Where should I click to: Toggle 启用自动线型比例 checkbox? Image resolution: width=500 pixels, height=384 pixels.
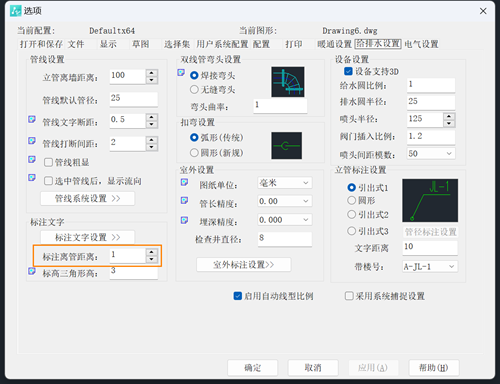(x=238, y=296)
